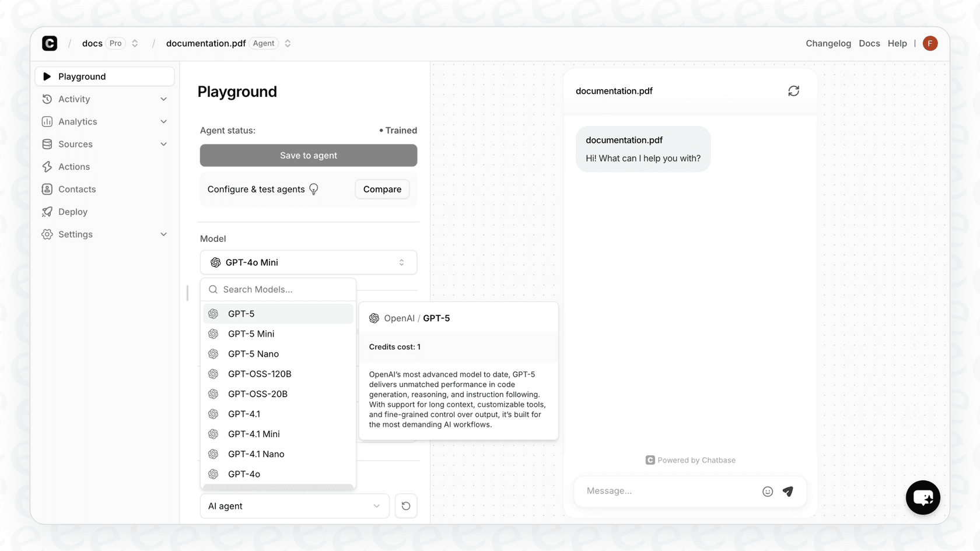
Task: Open the emoji picker in chat
Action: [768, 492]
